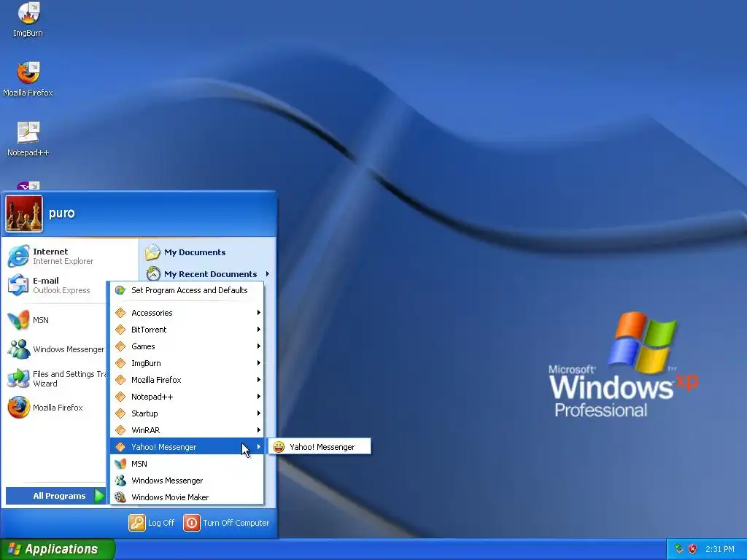Expand the Games submenu arrow
747x560 pixels.
pos(259,346)
